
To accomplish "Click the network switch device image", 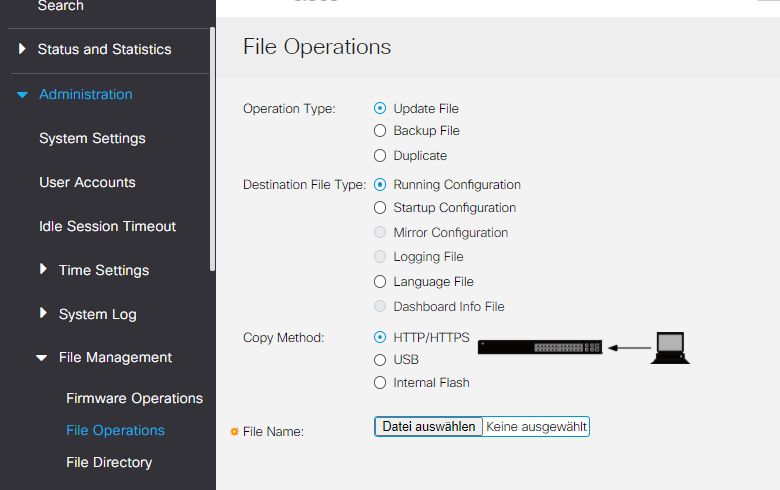I will point(540,347).
